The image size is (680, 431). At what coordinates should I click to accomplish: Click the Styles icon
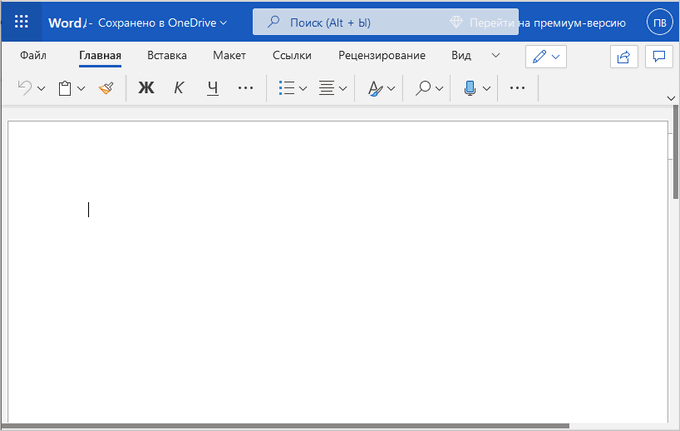[x=375, y=88]
